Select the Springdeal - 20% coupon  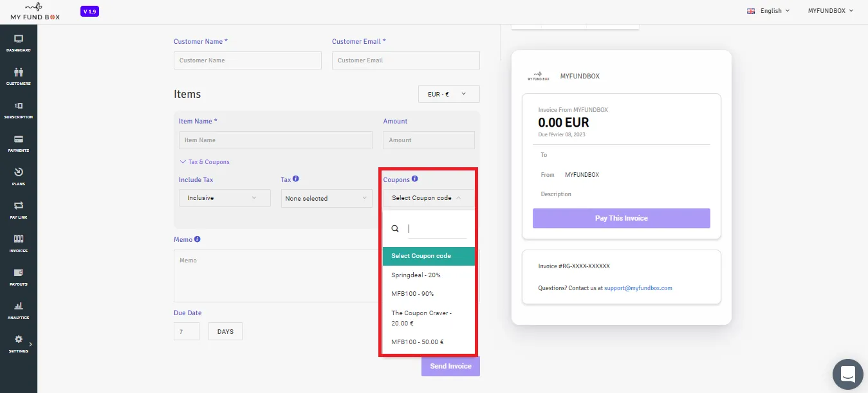click(x=429, y=275)
